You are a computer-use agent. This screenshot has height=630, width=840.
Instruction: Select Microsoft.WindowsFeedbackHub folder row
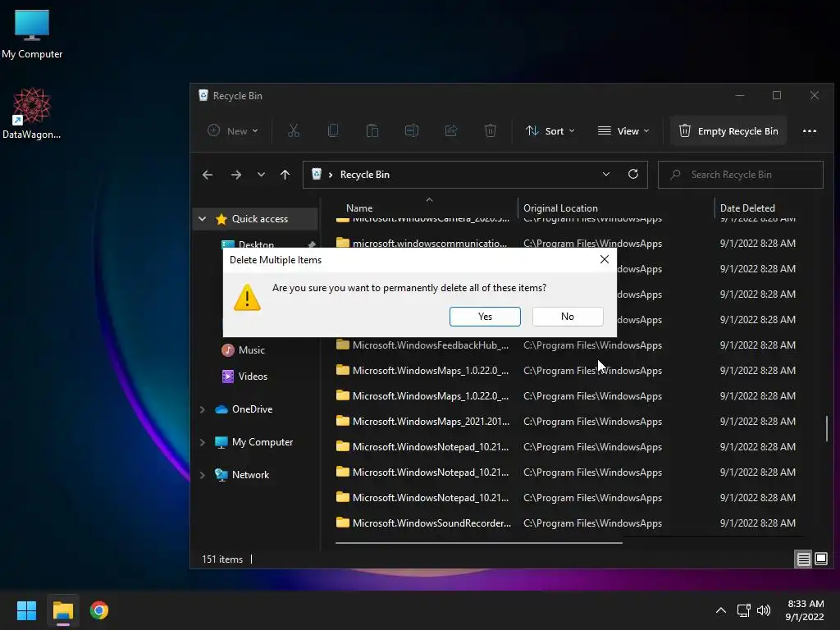(x=568, y=345)
